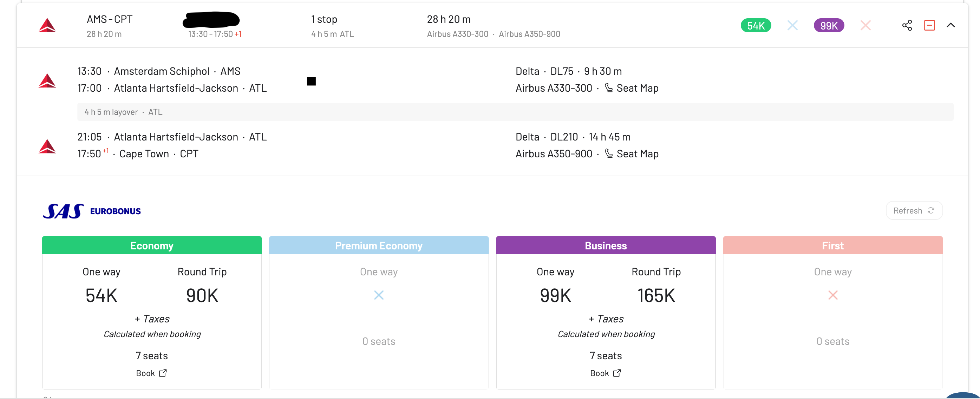Click the 165K Business round trip price

[x=656, y=295]
